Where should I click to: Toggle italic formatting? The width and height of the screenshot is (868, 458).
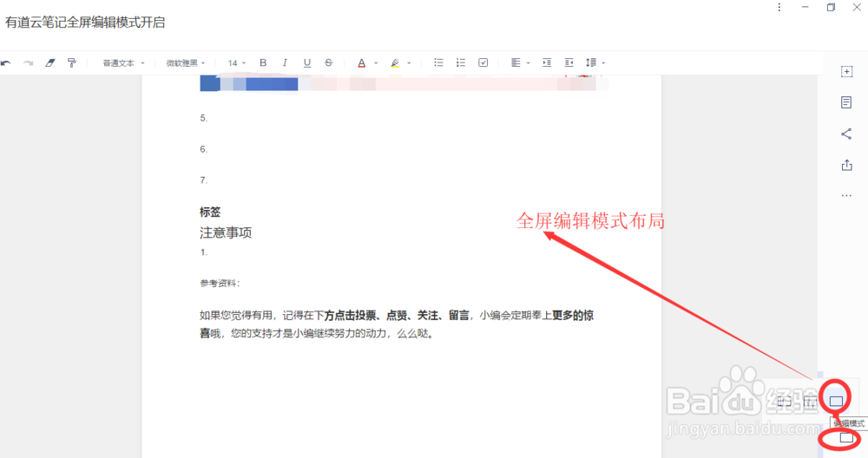[x=285, y=63]
